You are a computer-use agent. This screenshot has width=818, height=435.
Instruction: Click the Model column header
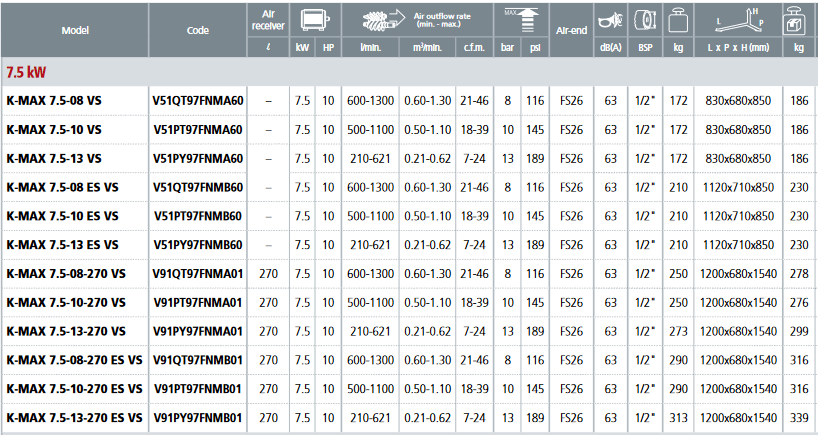(x=75, y=30)
